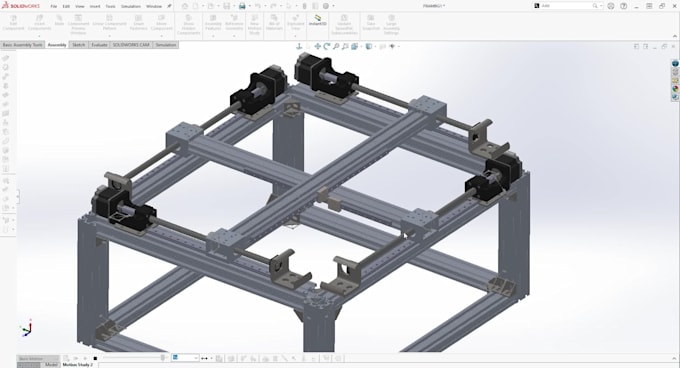Click the Edit Component tool

(x=13, y=23)
